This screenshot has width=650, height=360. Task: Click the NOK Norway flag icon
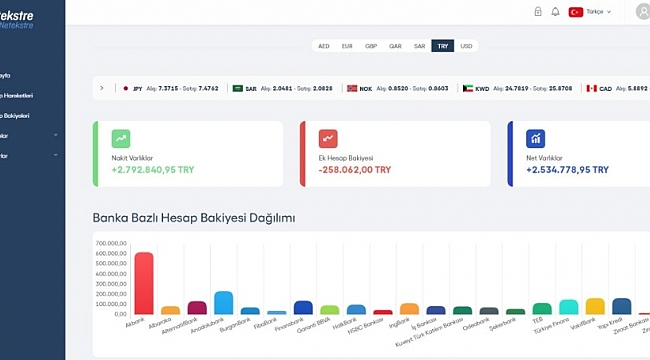point(352,88)
